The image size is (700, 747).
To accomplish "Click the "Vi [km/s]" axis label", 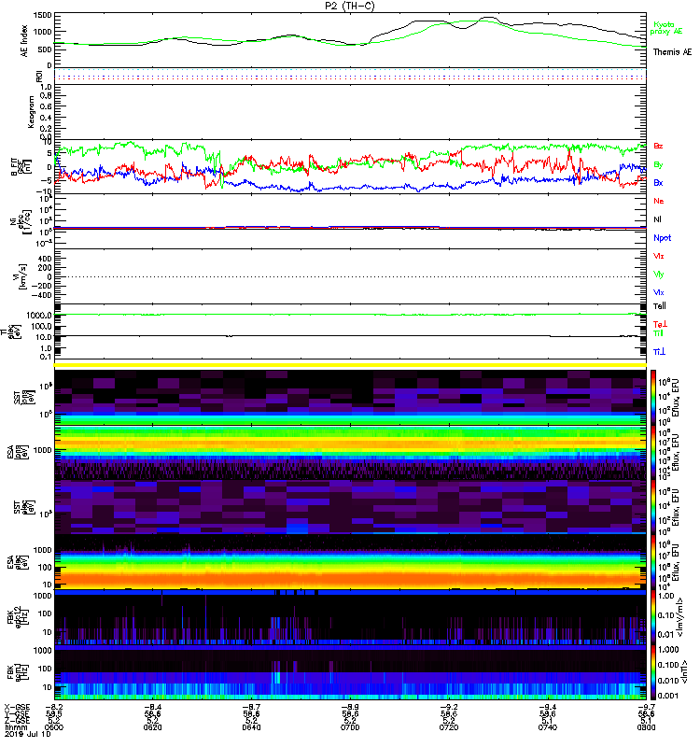I will pyautogui.click(x=21, y=276).
